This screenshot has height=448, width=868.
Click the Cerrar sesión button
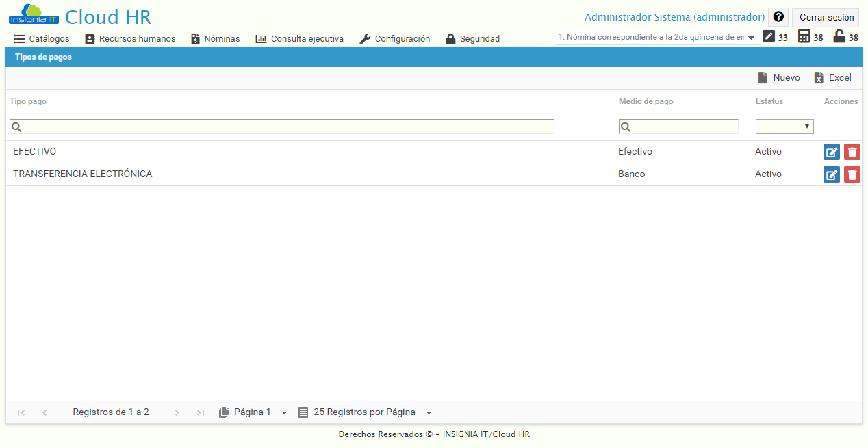pos(826,16)
